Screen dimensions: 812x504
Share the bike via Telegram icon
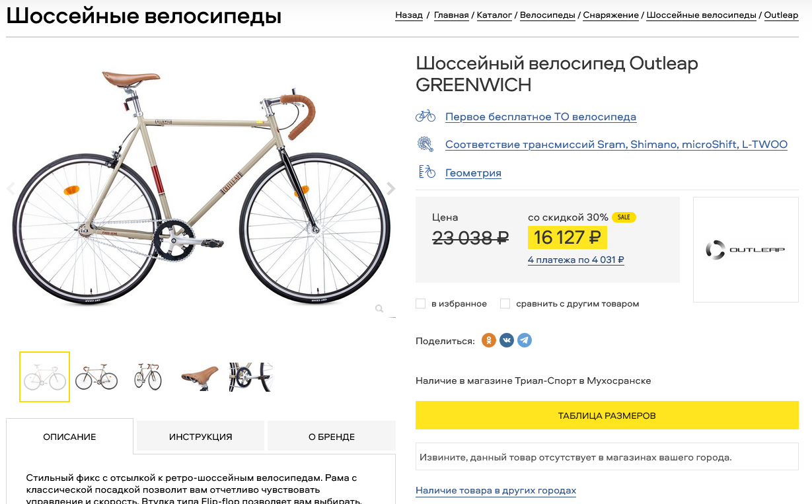click(525, 341)
